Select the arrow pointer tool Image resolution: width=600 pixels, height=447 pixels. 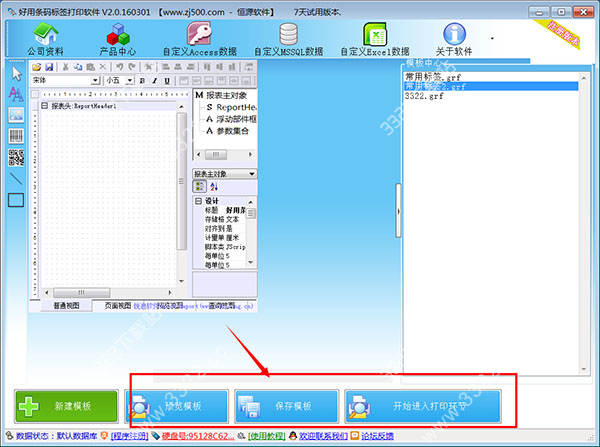[x=16, y=73]
